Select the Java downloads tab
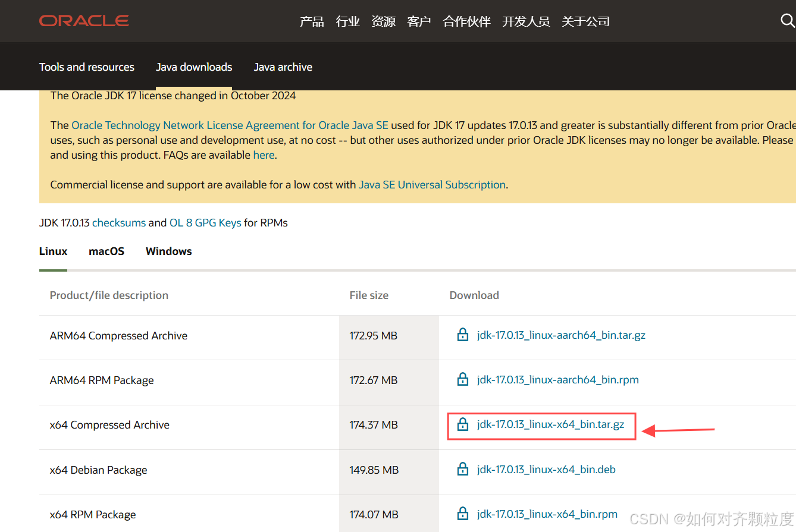Image resolution: width=796 pixels, height=532 pixels. 194,67
